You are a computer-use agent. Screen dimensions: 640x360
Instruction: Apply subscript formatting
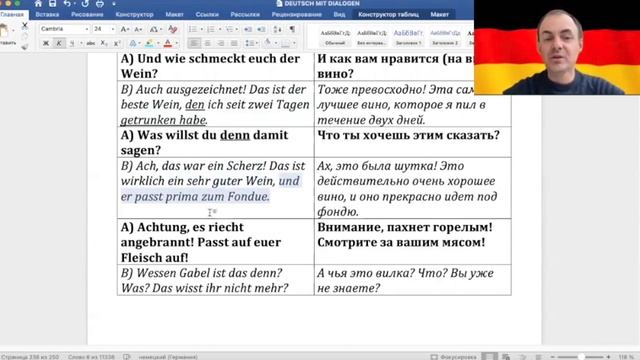pyautogui.click(x=104, y=43)
